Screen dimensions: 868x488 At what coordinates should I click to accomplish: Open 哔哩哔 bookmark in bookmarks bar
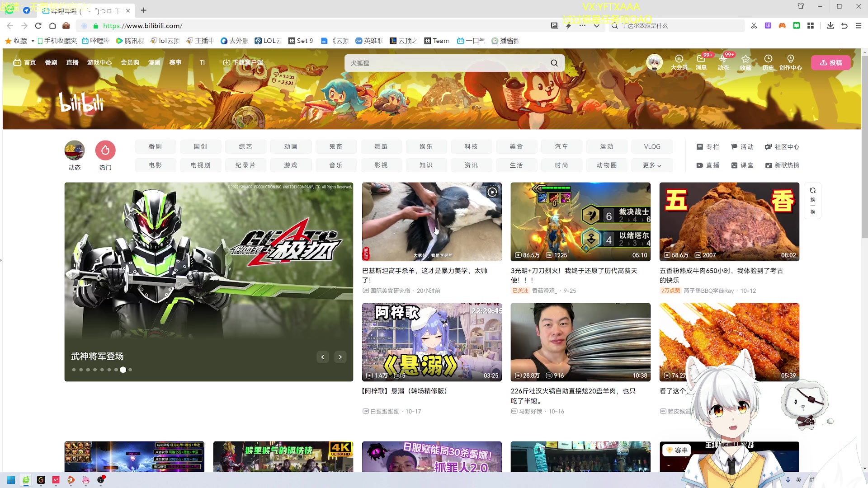[x=96, y=41]
